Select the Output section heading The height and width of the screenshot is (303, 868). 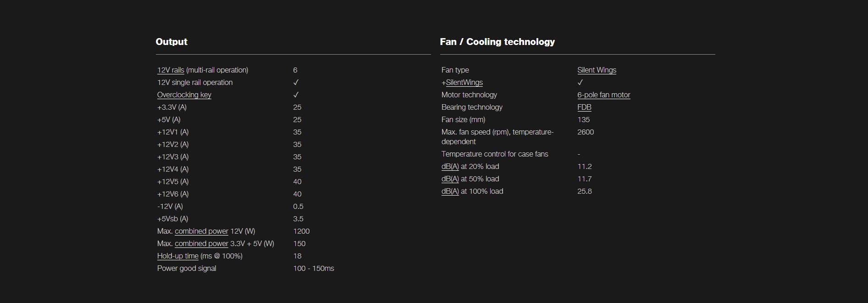[171, 42]
